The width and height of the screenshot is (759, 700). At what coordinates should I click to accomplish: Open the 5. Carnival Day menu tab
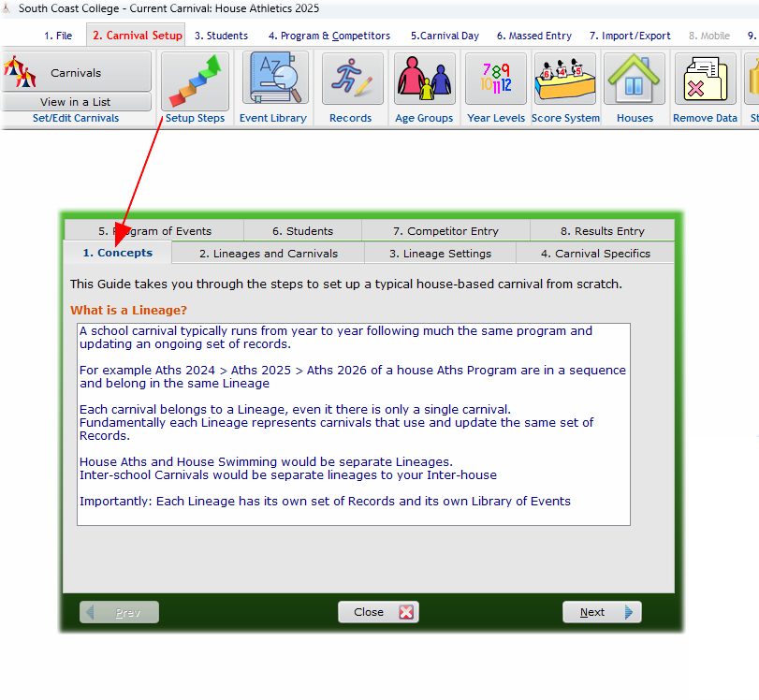pos(445,36)
